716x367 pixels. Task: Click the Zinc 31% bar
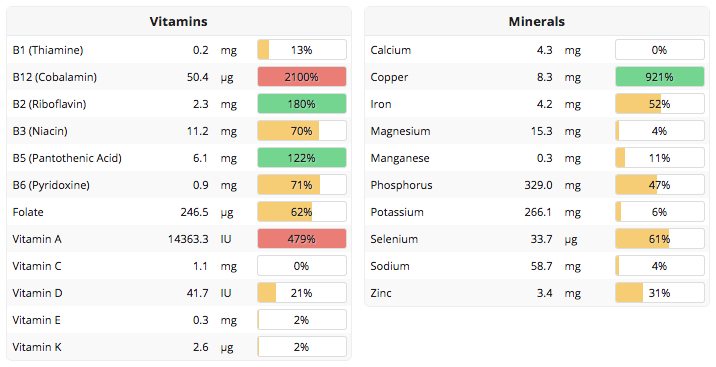[x=660, y=293]
